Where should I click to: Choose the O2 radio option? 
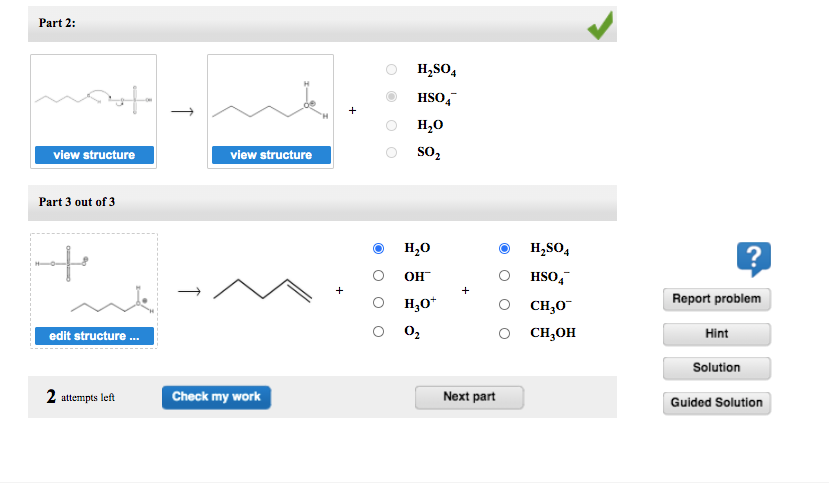point(378,332)
